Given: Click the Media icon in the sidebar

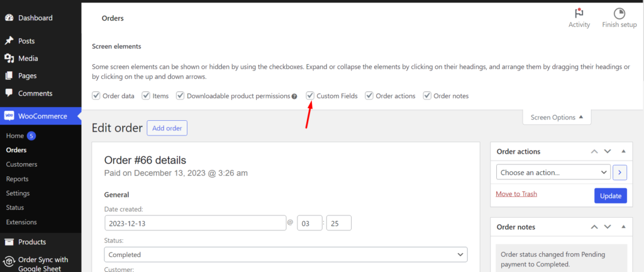Looking at the screenshot, I should (9, 59).
